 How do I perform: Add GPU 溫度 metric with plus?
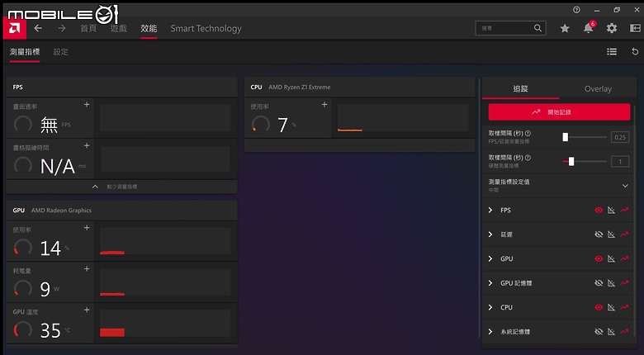pyautogui.click(x=87, y=310)
